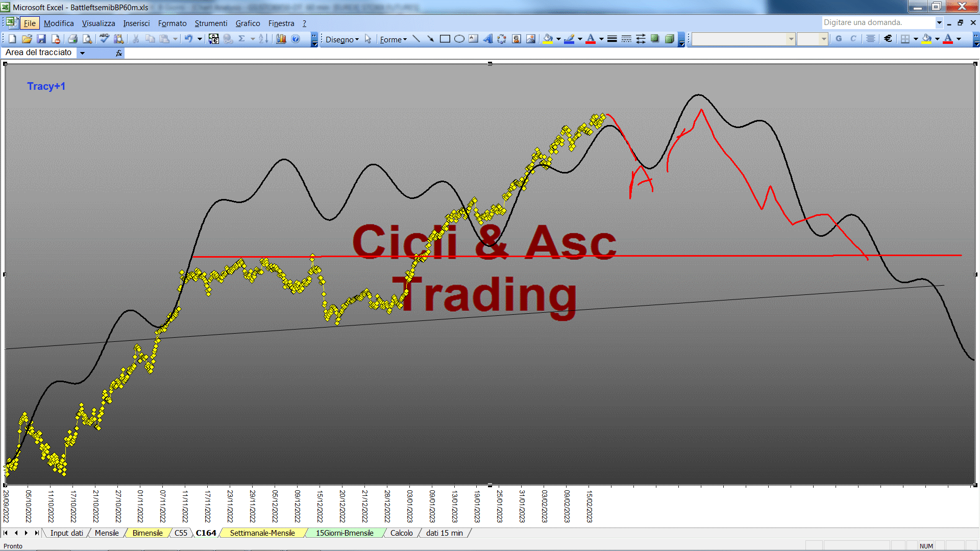
Task: Open the Modifica menu
Action: pos(59,23)
